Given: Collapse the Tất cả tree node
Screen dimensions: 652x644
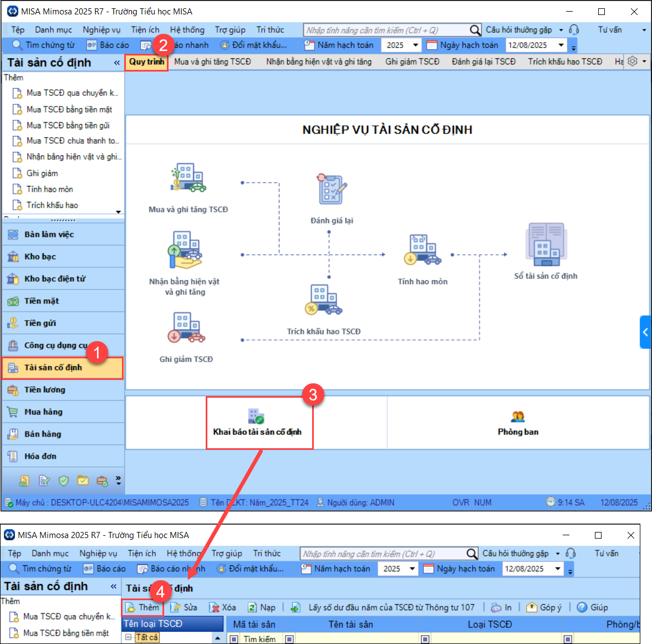Looking at the screenshot, I should click(128, 637).
